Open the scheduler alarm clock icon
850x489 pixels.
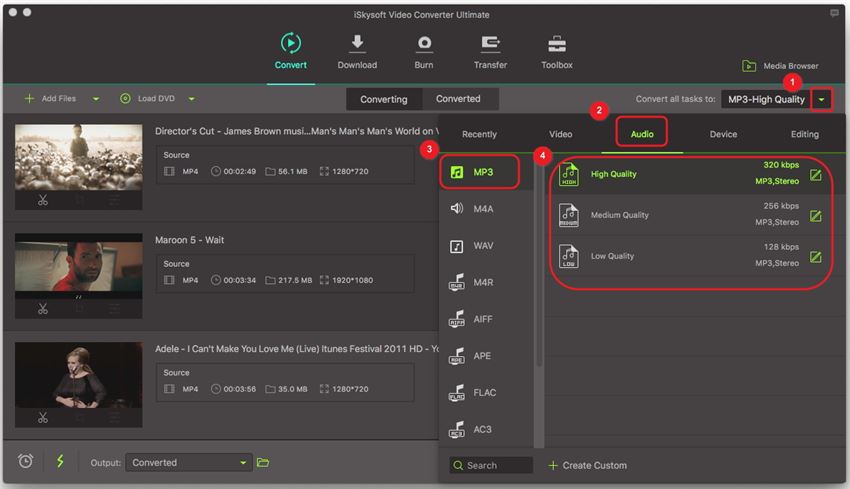pyautogui.click(x=26, y=461)
